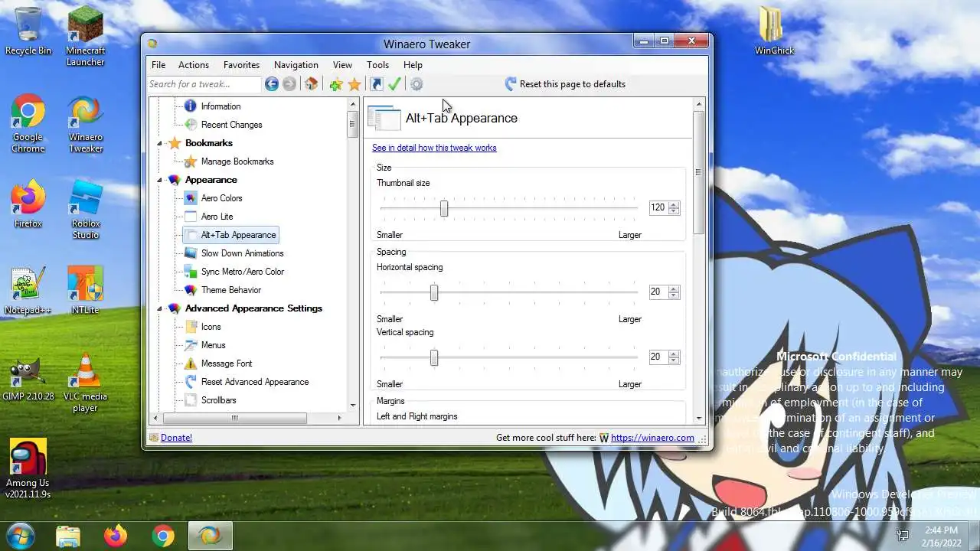Click the shortcut arrow toolbar icon
Viewport: 980px width, 551px height.
(x=377, y=84)
